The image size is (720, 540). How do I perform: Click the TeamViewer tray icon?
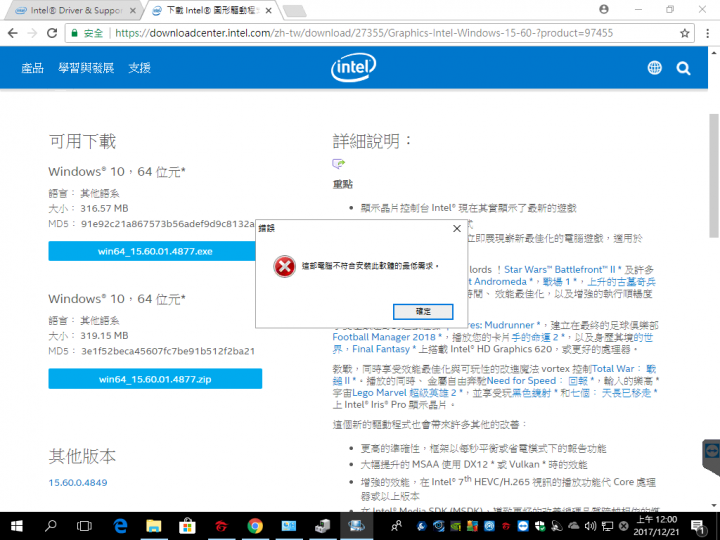(x=523, y=526)
